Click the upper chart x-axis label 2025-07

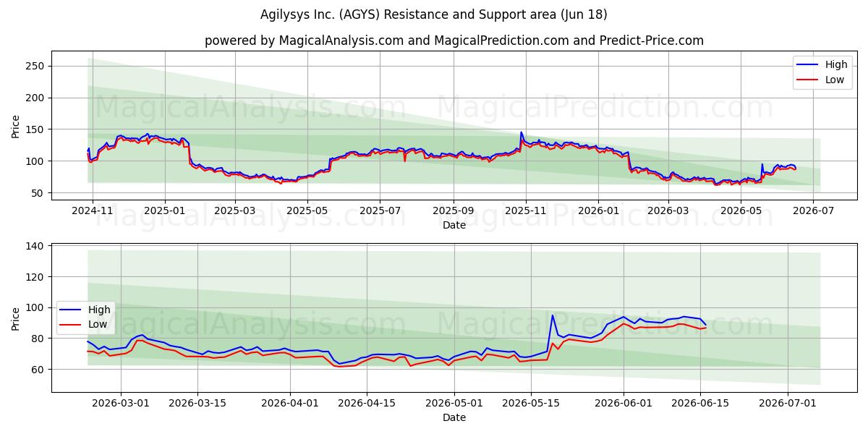[380, 211]
